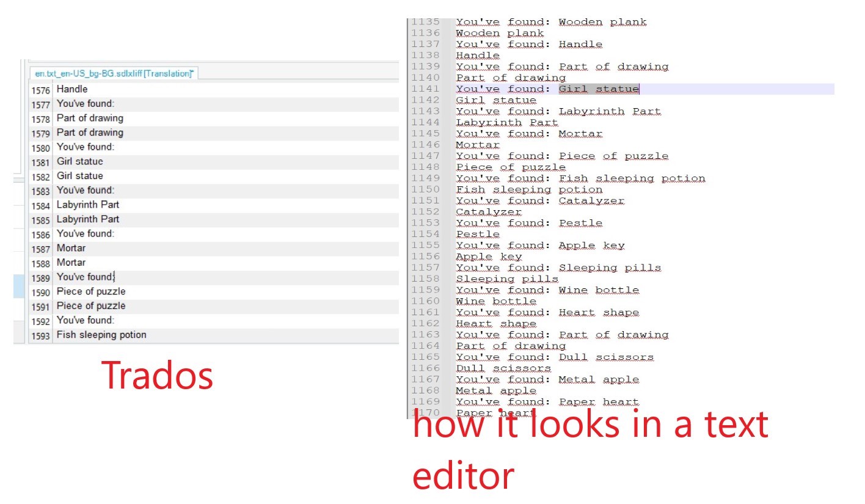Click editor line 1165 'You've found: Dull scissors'
The image size is (865, 504).
[x=555, y=357]
